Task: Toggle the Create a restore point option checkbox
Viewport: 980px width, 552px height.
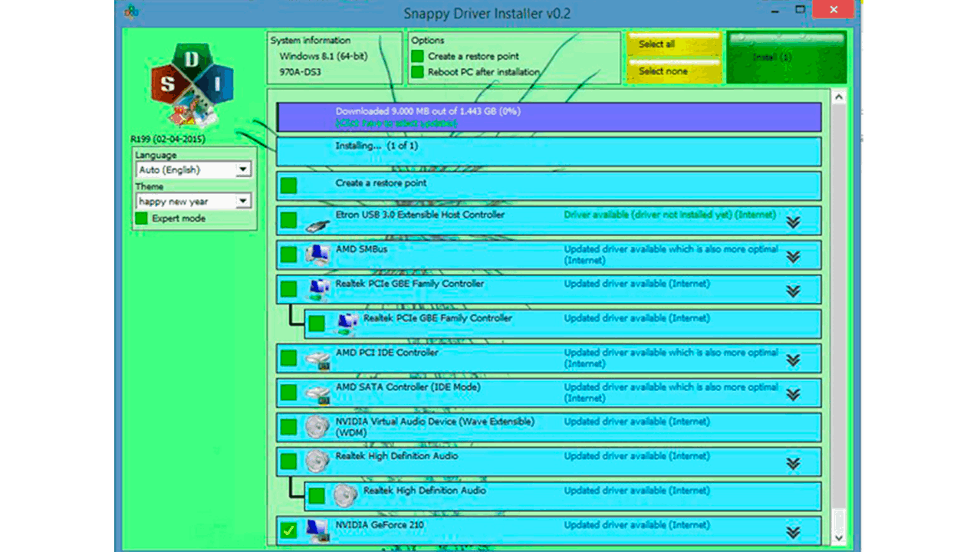Action: pyautogui.click(x=417, y=56)
